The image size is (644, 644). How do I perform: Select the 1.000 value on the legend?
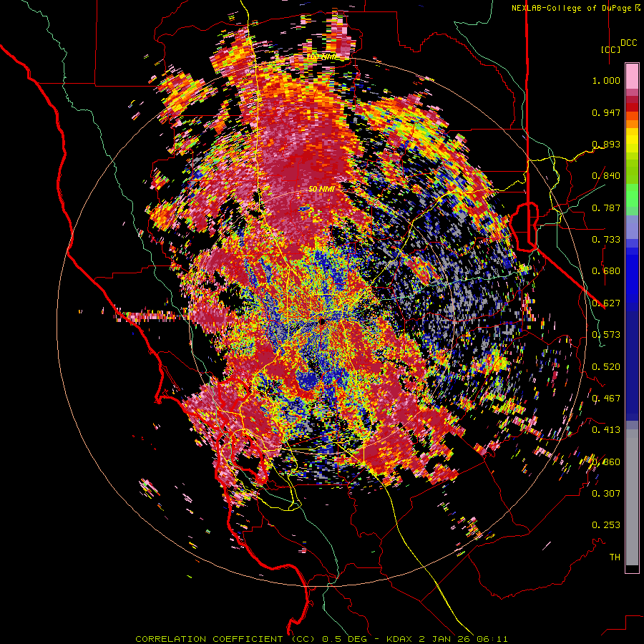[x=606, y=80]
